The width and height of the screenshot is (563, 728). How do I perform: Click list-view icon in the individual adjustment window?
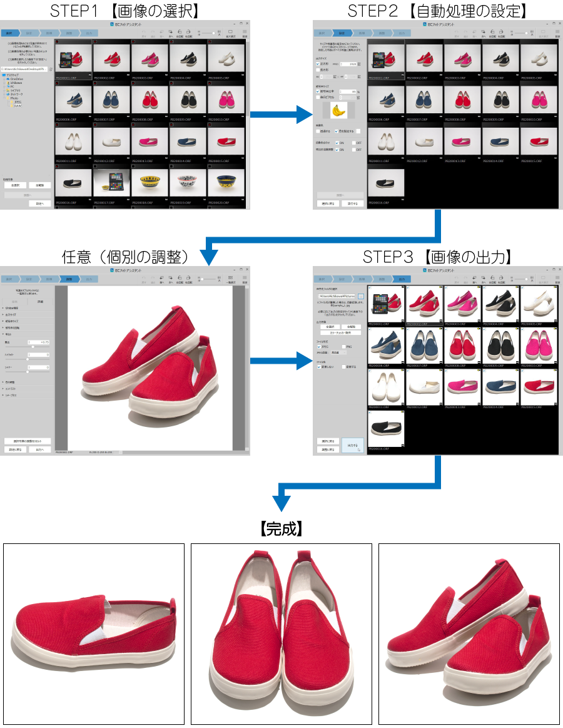coord(230,278)
